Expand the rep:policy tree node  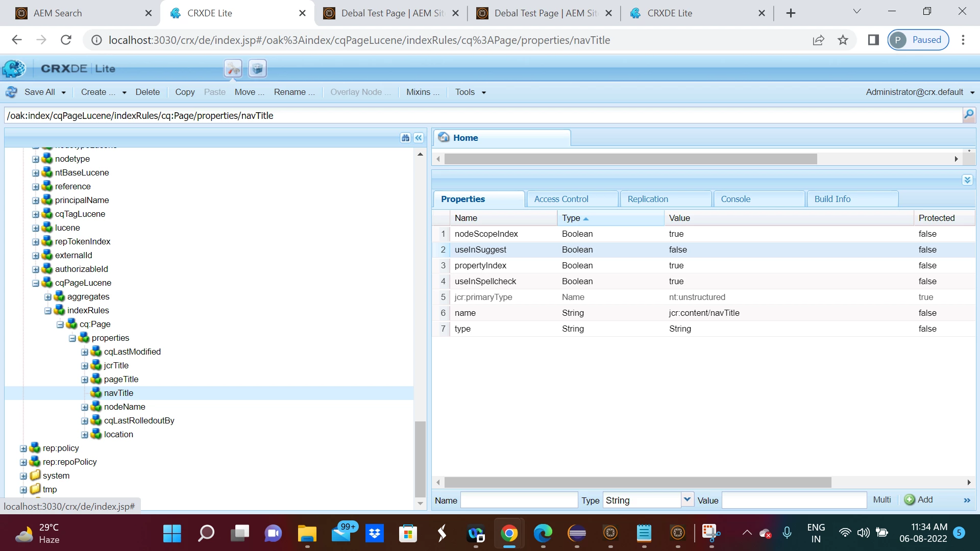(23, 448)
